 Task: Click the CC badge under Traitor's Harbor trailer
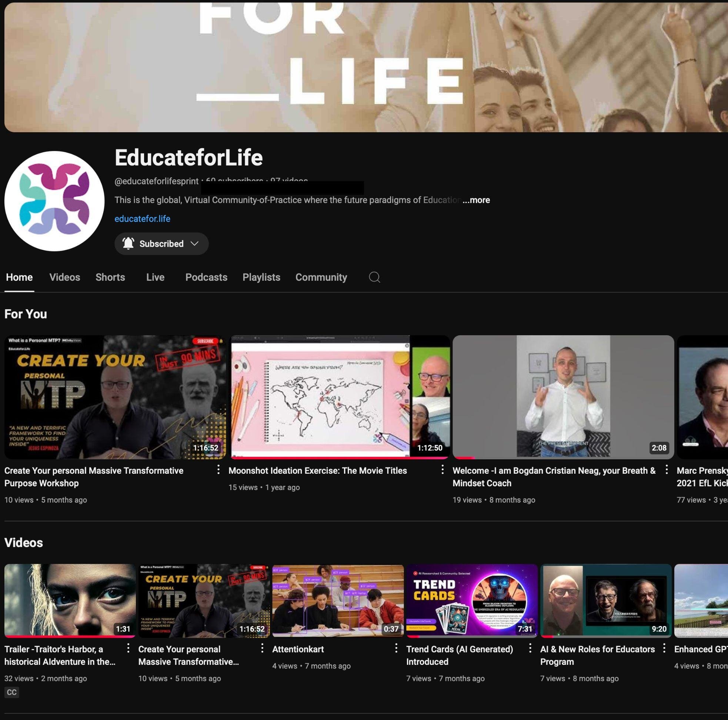coord(12,692)
